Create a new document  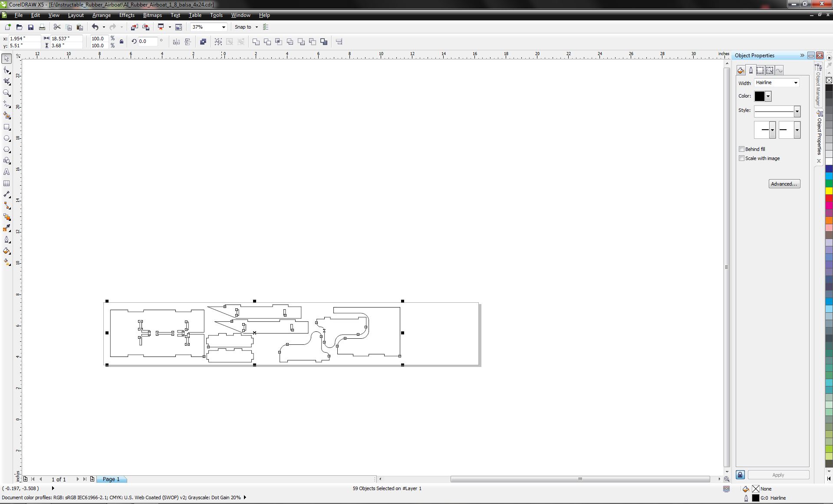pos(8,27)
